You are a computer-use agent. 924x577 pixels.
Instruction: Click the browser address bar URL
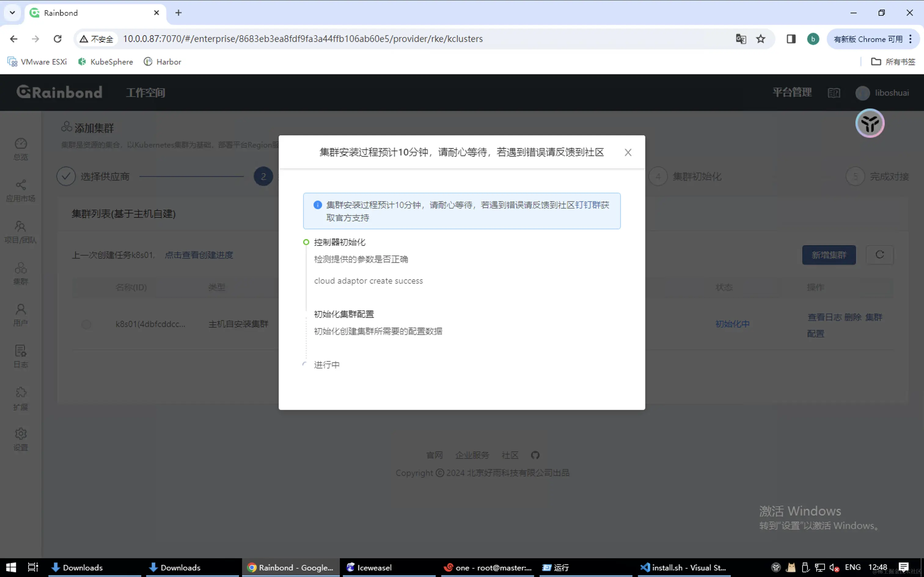click(x=302, y=39)
